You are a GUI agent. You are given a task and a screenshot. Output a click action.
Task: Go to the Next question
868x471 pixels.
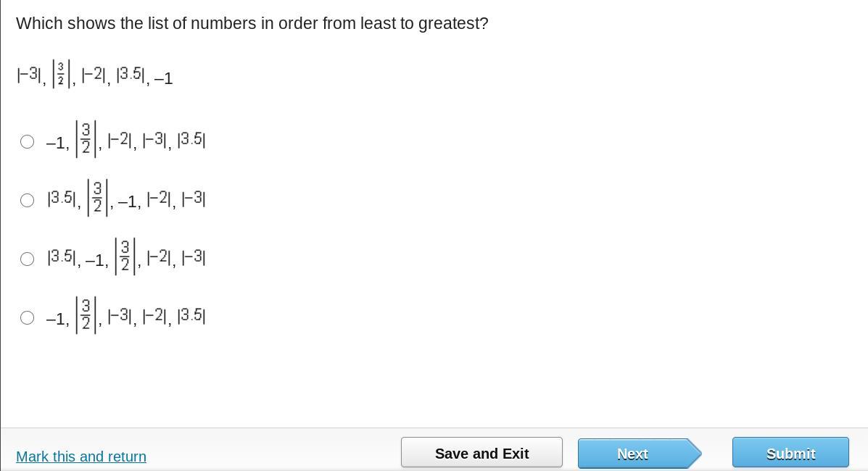click(633, 454)
